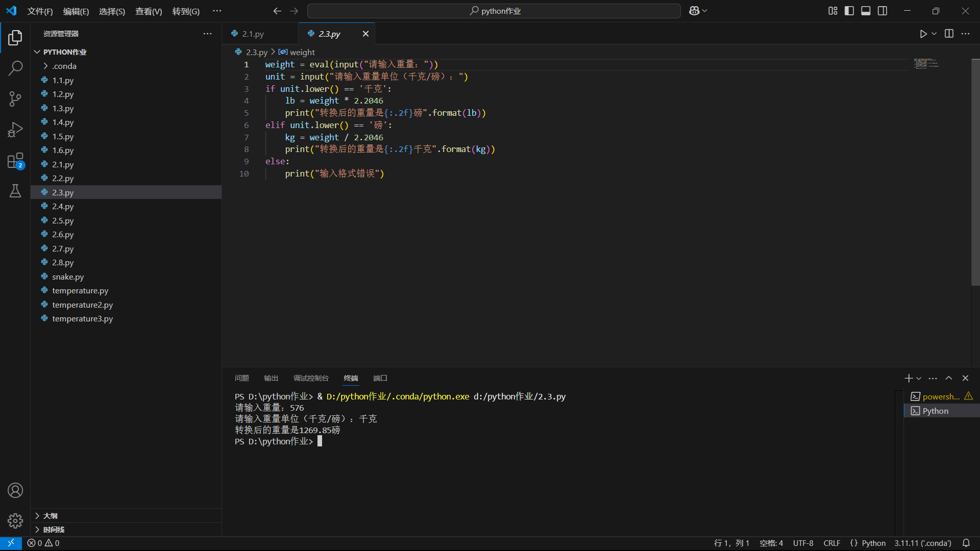Open the Search view in activity bar
This screenshot has height=551, width=980.
pyautogui.click(x=15, y=68)
